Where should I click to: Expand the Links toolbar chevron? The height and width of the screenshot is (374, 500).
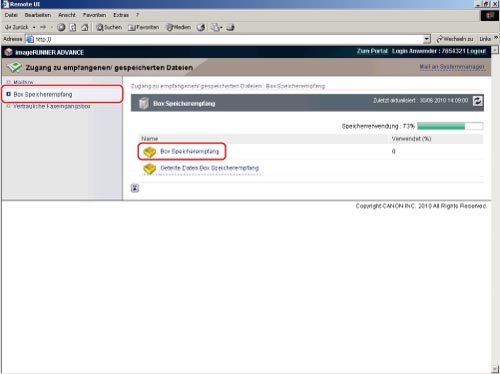click(x=496, y=38)
